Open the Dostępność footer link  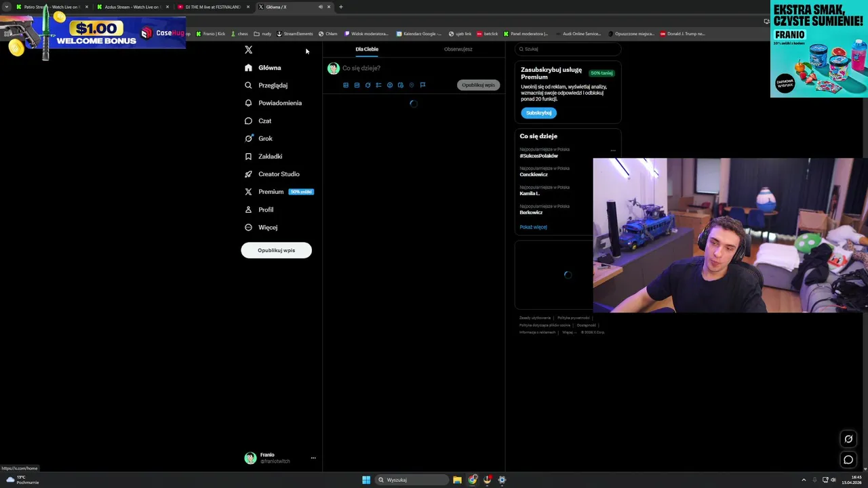(x=587, y=325)
